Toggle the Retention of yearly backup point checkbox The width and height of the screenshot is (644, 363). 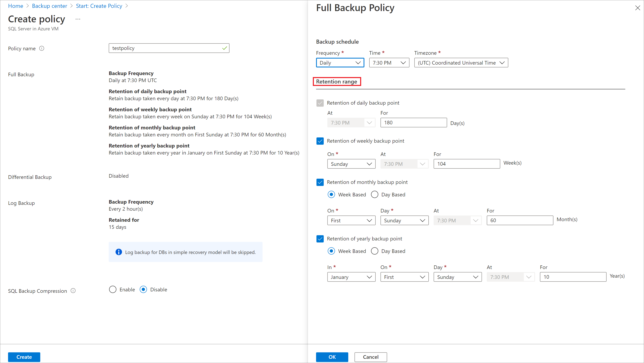[320, 239]
